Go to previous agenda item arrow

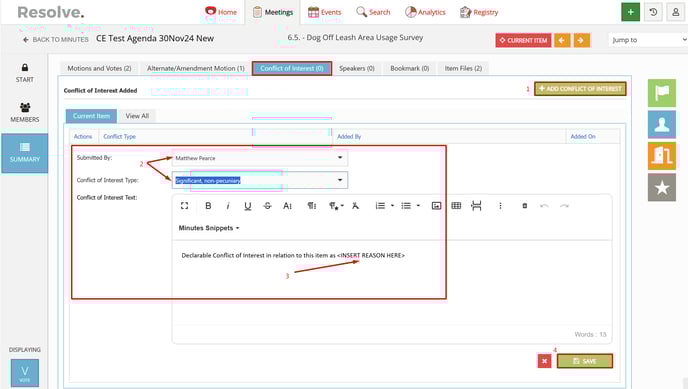click(x=562, y=40)
